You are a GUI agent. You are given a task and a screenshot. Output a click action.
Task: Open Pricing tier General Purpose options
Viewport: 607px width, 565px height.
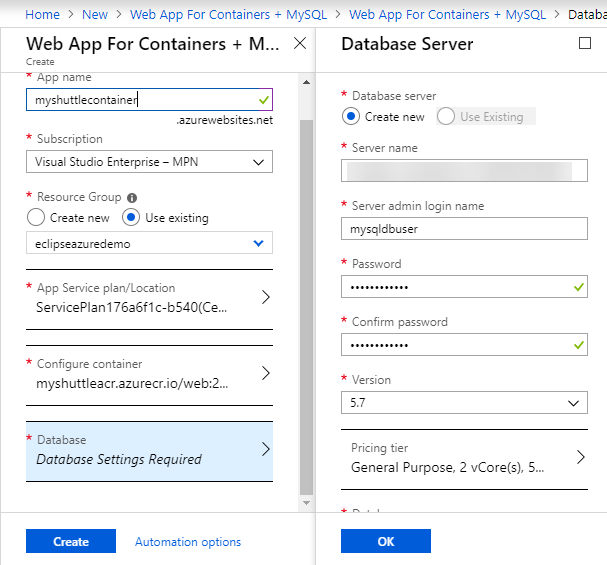[x=464, y=459]
